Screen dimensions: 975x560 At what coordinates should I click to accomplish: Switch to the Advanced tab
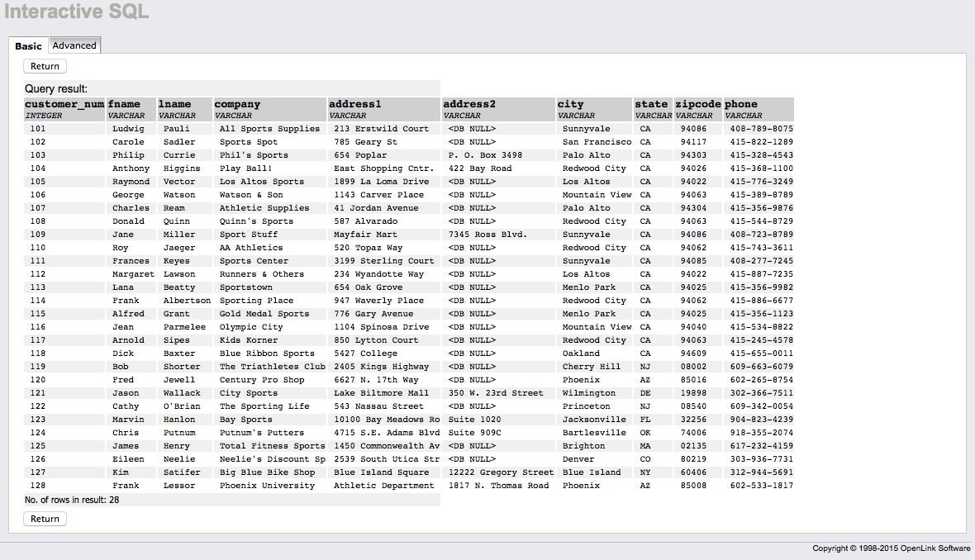coord(74,45)
